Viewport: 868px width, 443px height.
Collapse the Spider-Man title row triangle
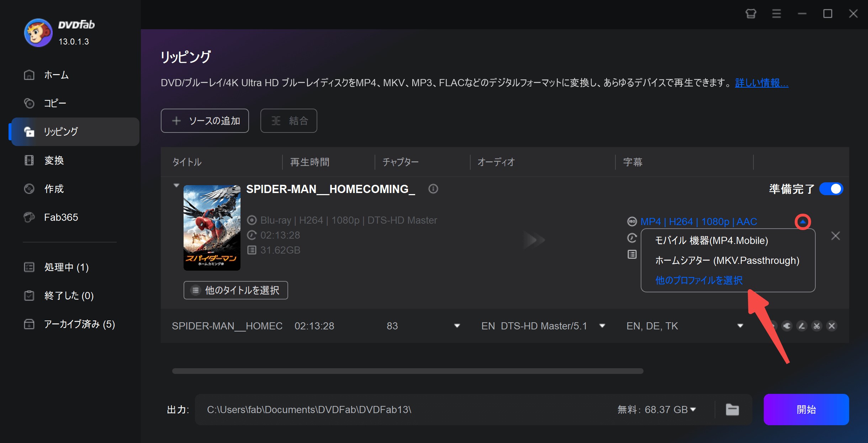coord(176,186)
